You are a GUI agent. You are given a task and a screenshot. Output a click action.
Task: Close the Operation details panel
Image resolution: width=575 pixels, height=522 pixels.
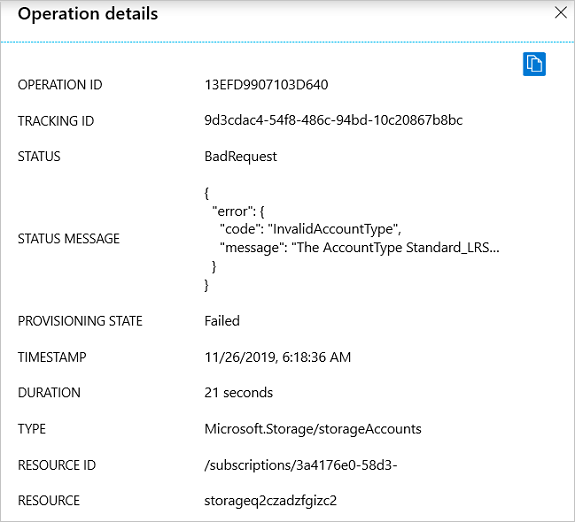(x=561, y=12)
